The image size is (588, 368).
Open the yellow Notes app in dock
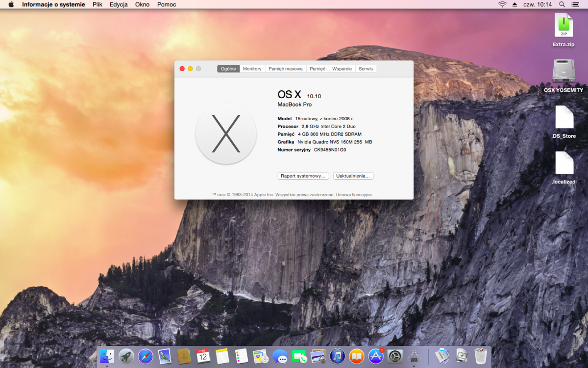pos(222,356)
